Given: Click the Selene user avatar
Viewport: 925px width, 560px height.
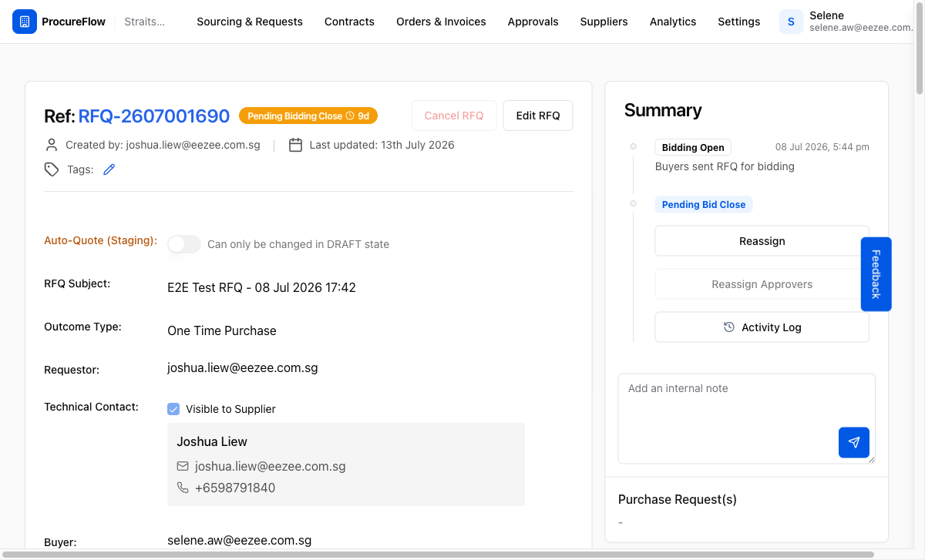Looking at the screenshot, I should [791, 22].
